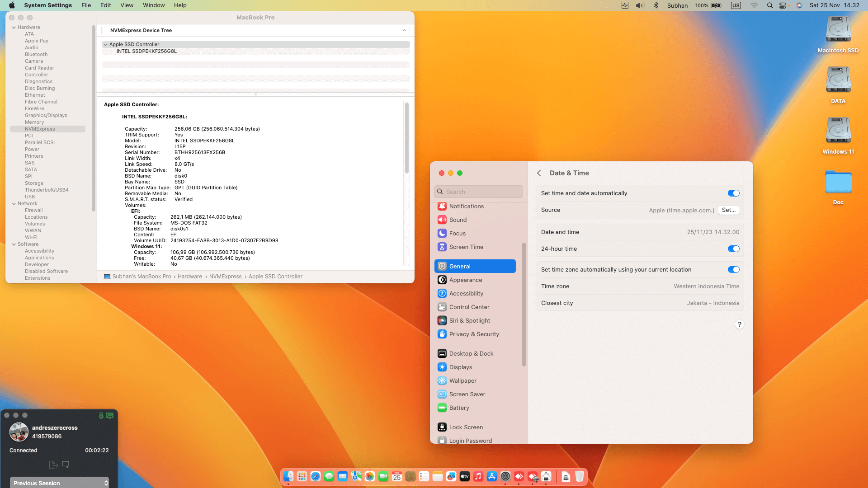Image resolution: width=868 pixels, height=488 pixels.
Task: Open Control Center in menu bar
Action: (x=783, y=5)
